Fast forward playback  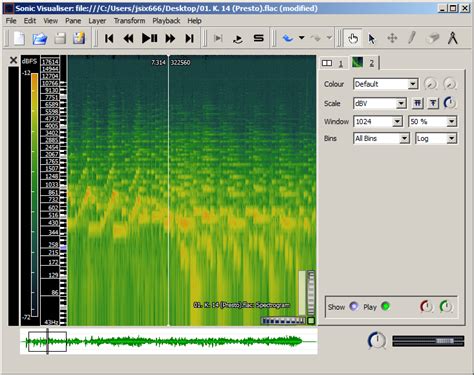point(170,38)
